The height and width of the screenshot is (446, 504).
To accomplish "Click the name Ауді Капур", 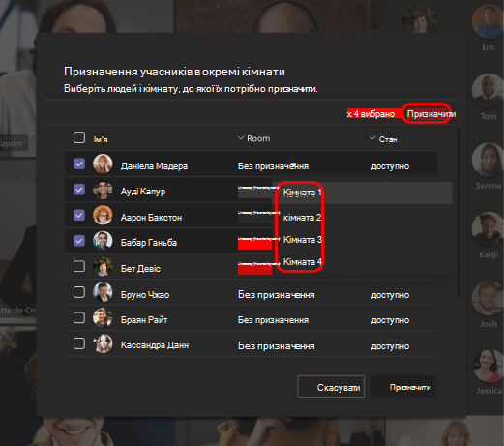I will tap(143, 192).
